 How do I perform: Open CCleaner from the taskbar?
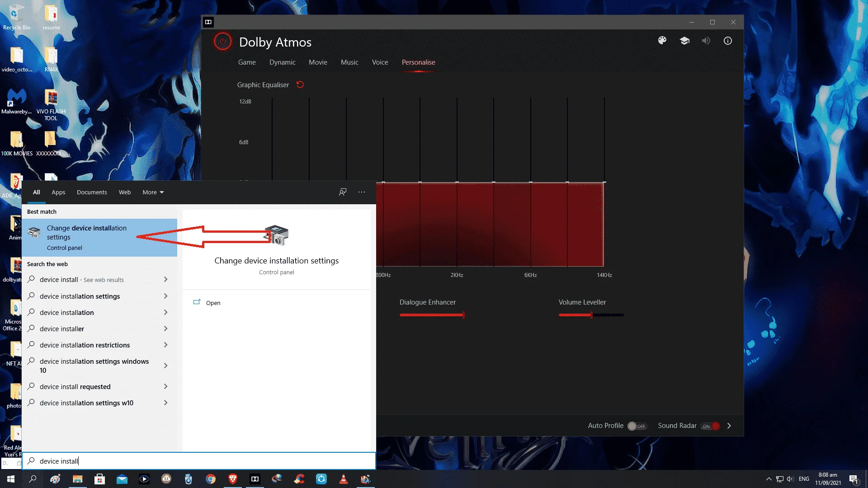pos(299,479)
